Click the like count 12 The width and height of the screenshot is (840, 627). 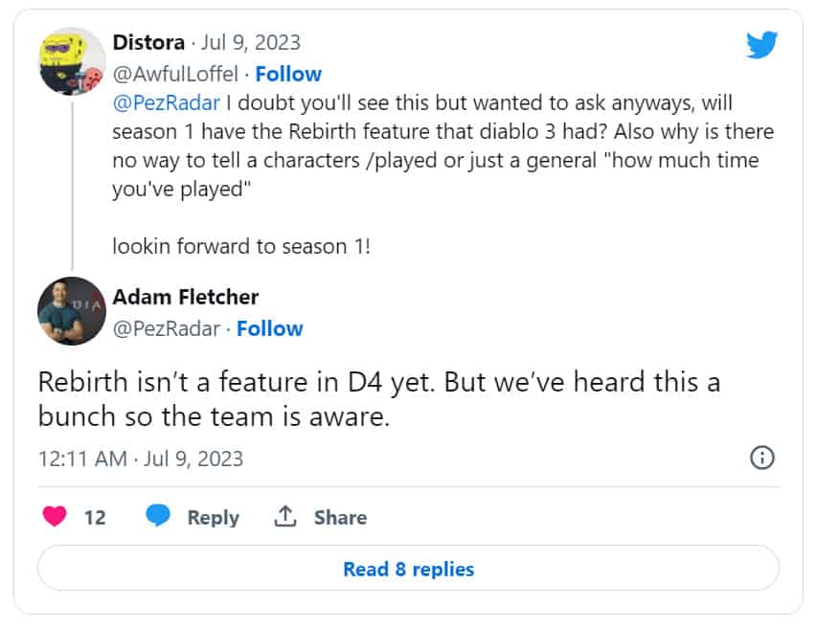point(95,517)
